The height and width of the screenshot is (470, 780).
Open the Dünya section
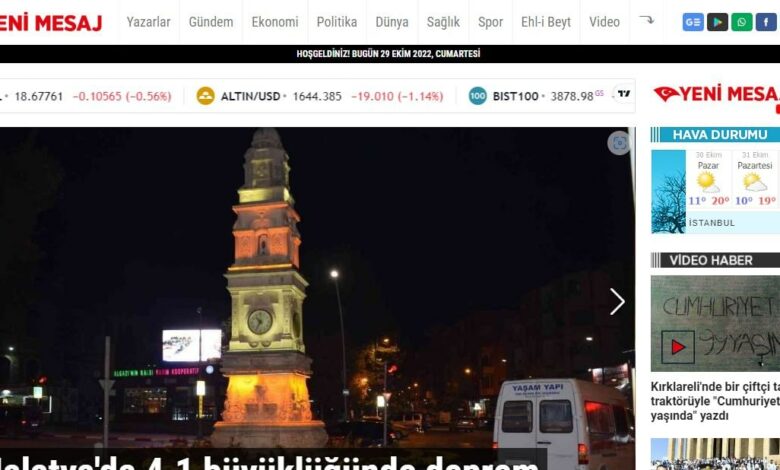pyautogui.click(x=392, y=22)
